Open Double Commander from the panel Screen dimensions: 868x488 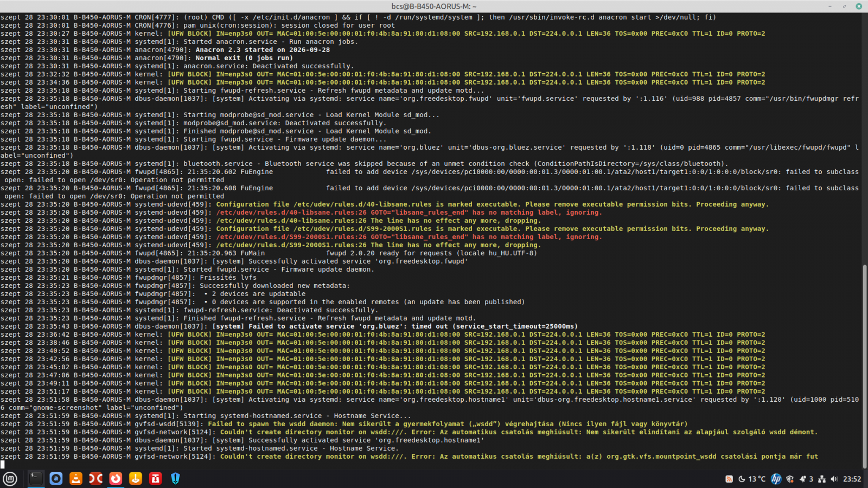pyautogui.click(x=96, y=478)
